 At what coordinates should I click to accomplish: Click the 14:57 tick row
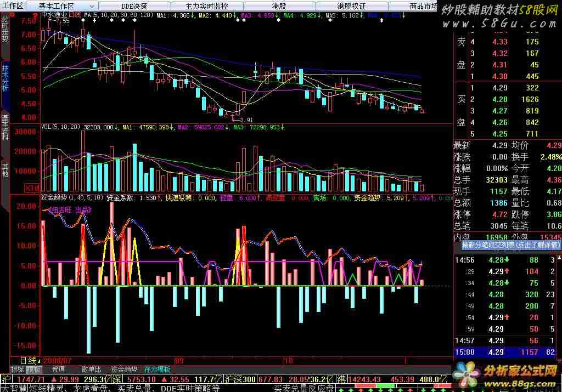[505, 340]
